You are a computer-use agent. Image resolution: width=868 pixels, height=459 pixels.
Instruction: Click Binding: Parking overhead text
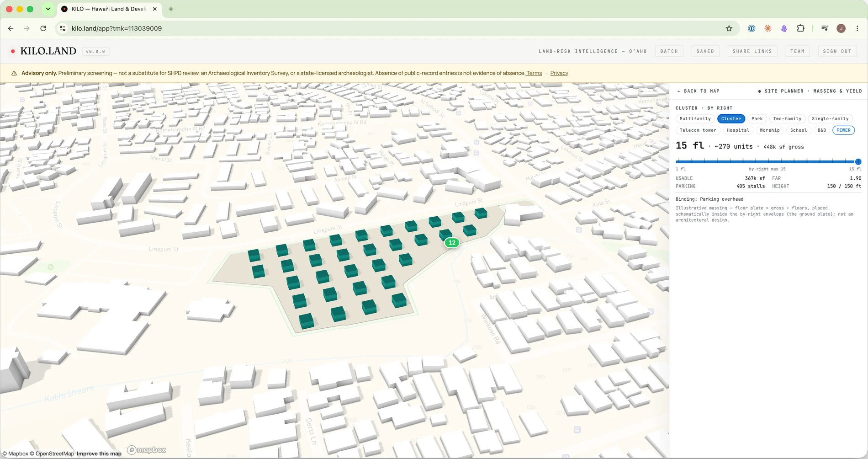(709, 199)
